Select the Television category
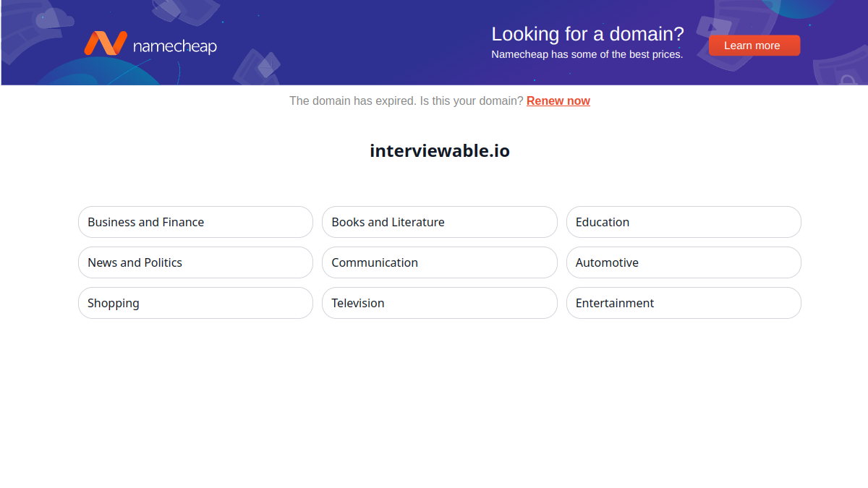The image size is (868, 488). point(440,303)
